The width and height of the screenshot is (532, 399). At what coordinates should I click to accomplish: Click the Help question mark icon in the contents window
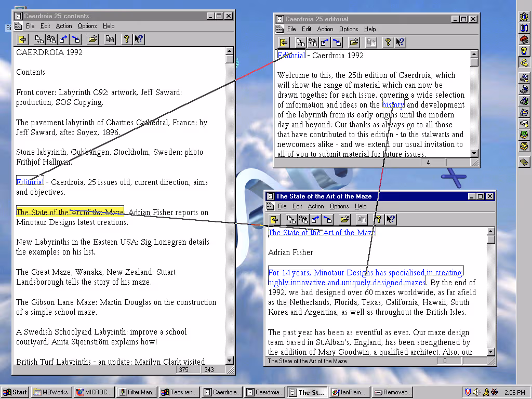(126, 39)
